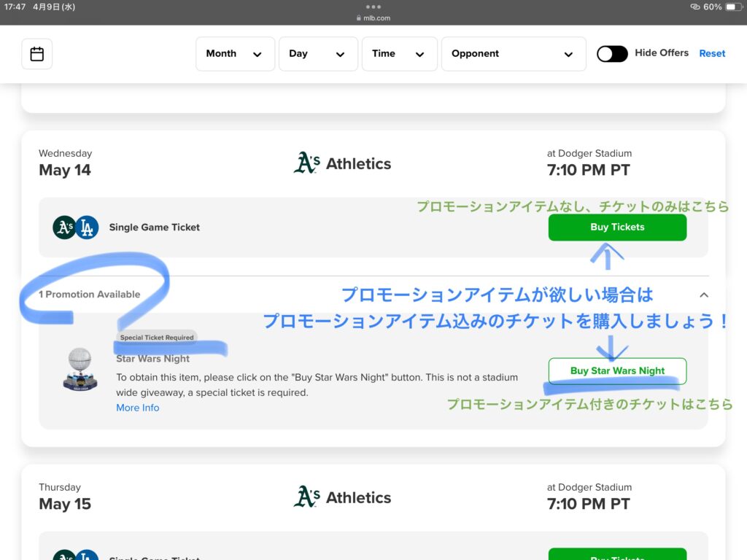Click the LA Dodgers badge beside Single Game Ticket
Screen dimensions: 747x560
point(87,227)
